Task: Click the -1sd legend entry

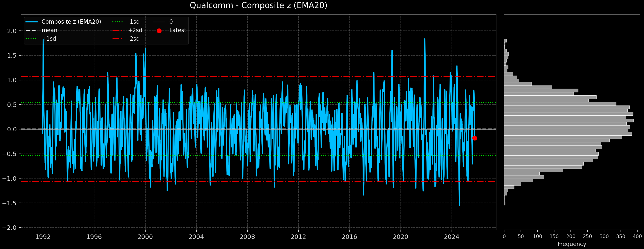Action: pyautogui.click(x=133, y=22)
